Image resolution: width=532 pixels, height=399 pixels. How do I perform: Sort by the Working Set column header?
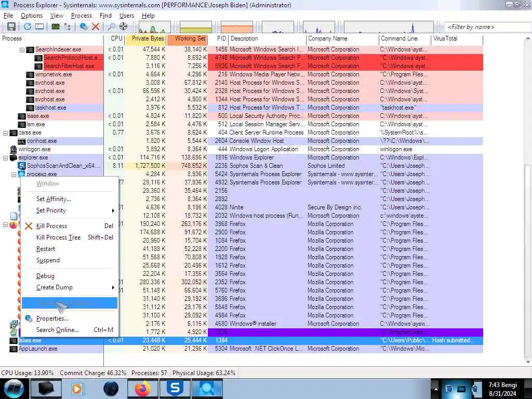tap(187, 38)
